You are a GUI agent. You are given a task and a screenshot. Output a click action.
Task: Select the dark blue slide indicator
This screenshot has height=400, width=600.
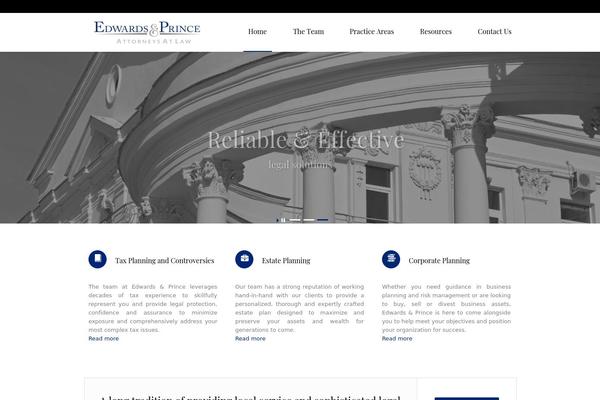(323, 220)
